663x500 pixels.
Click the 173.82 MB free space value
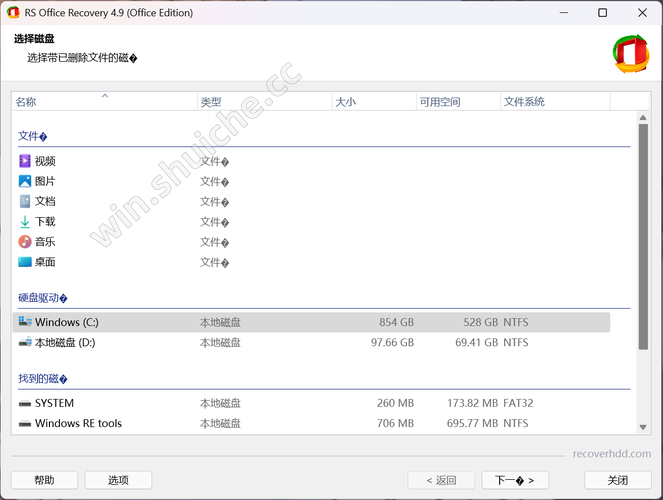[473, 403]
